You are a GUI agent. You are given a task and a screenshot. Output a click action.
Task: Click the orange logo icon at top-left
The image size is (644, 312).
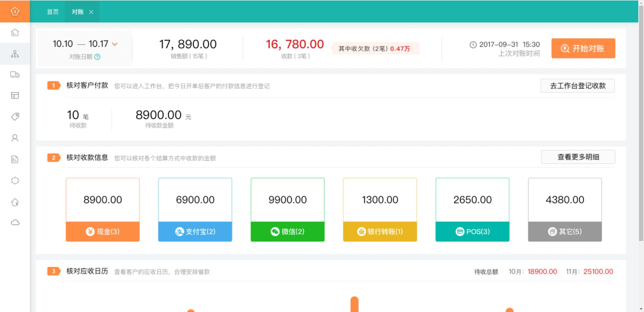point(15,11)
